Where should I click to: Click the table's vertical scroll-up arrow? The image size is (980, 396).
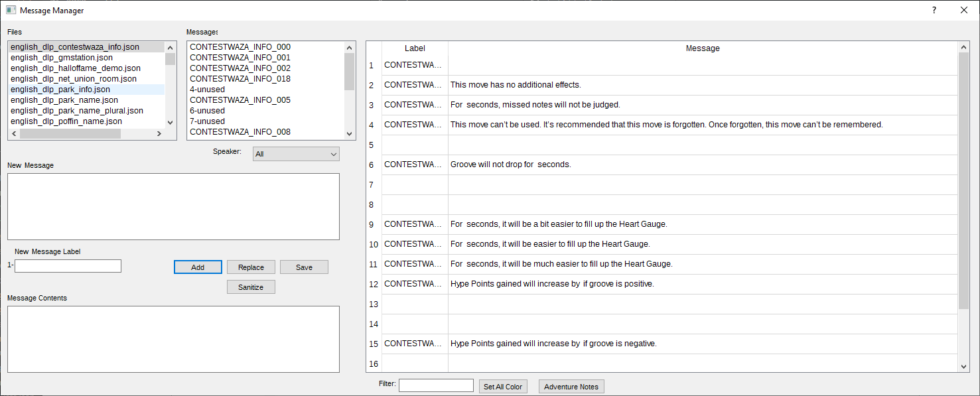tap(964, 47)
